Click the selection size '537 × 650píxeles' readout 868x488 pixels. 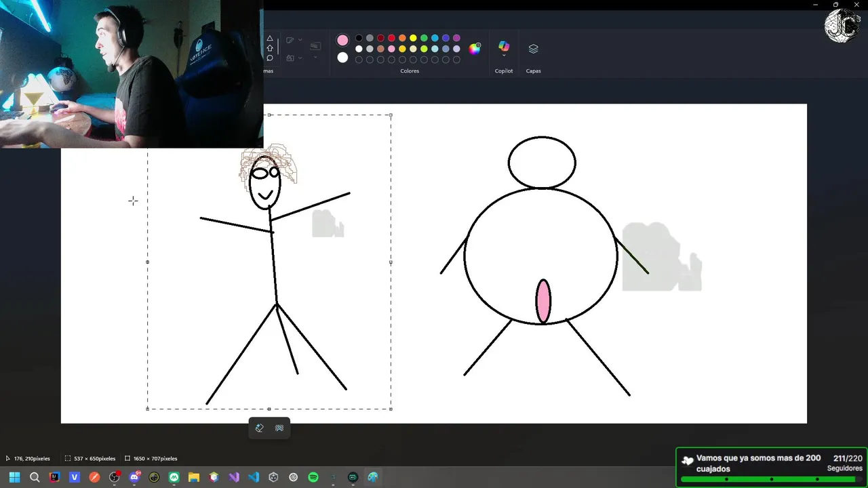(x=94, y=459)
